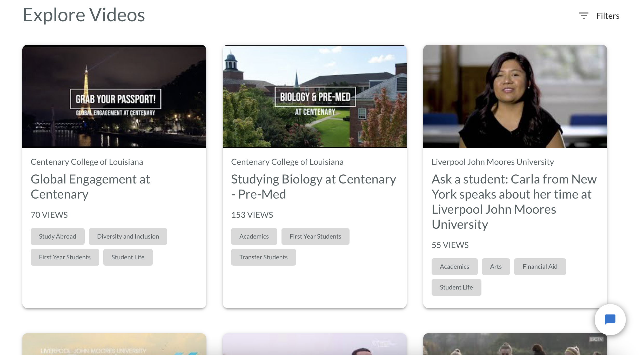Click the Liverpool John Moores University school name

(x=493, y=162)
